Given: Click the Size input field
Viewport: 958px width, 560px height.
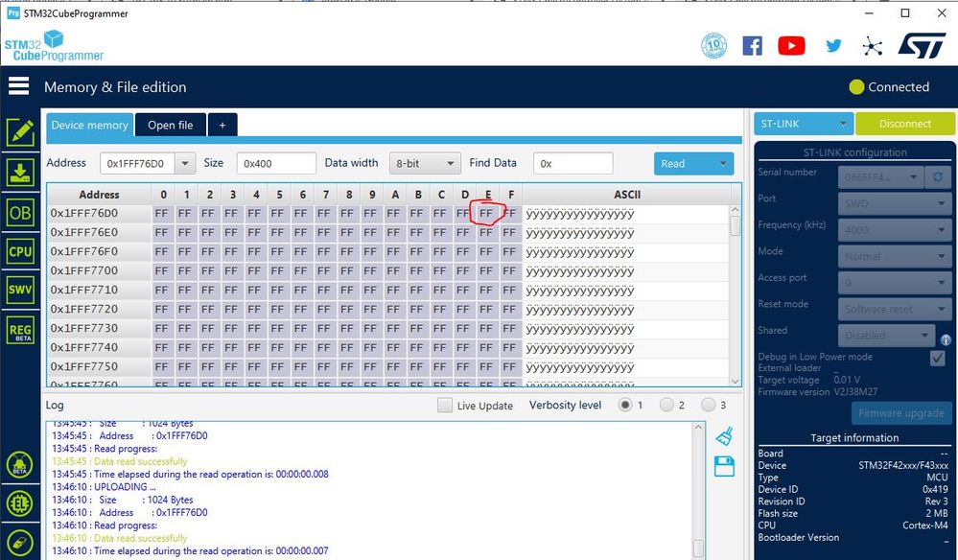Looking at the screenshot, I should click(x=276, y=163).
